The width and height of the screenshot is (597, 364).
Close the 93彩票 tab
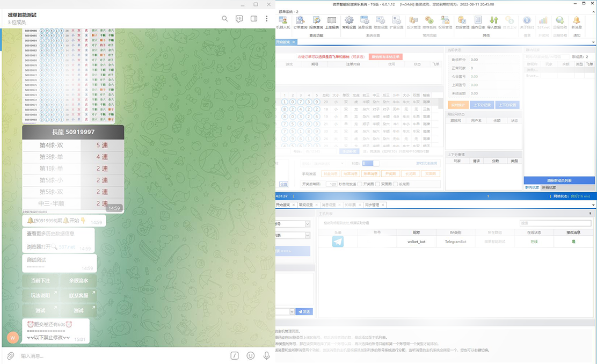coord(360,205)
